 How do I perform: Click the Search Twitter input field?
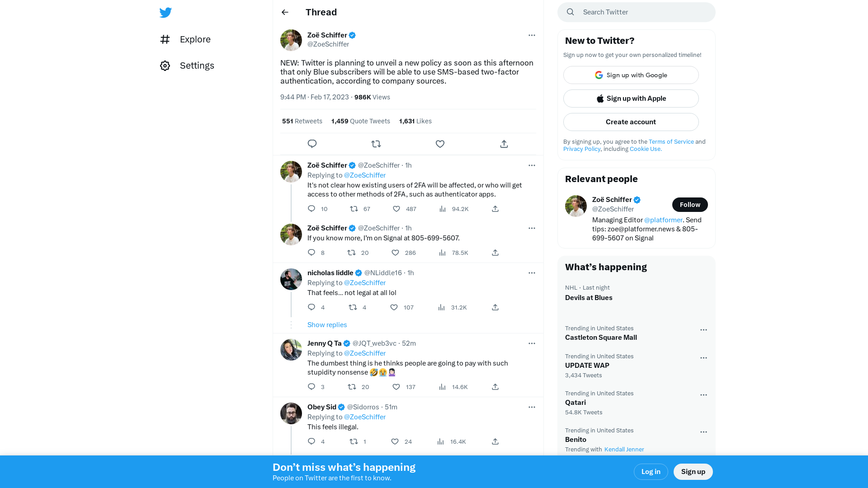[637, 12]
